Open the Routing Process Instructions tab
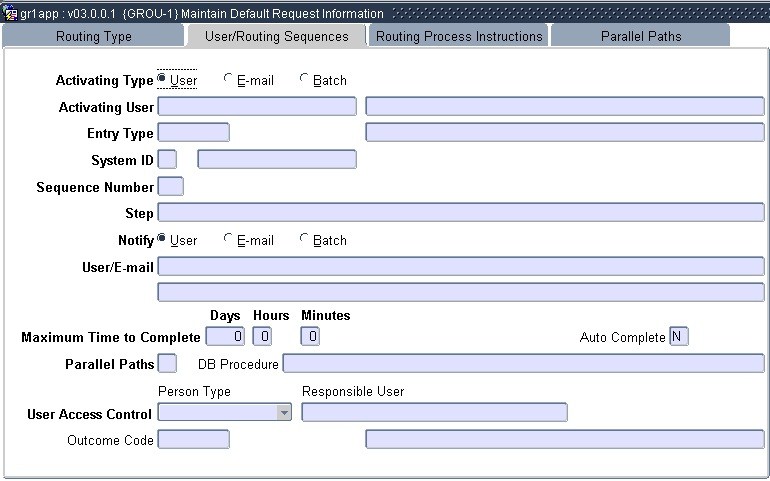 click(459, 36)
